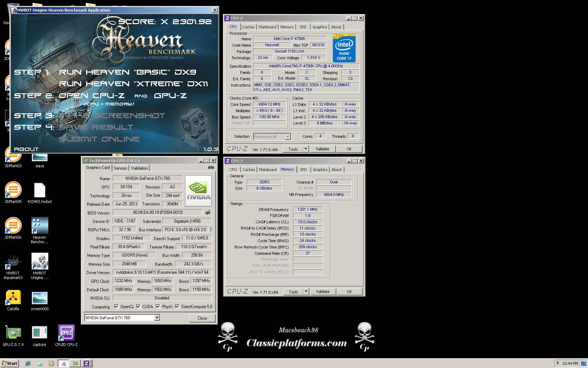Click the taskbar clock showing 10:44 PM
588x368 pixels.
tap(570, 363)
